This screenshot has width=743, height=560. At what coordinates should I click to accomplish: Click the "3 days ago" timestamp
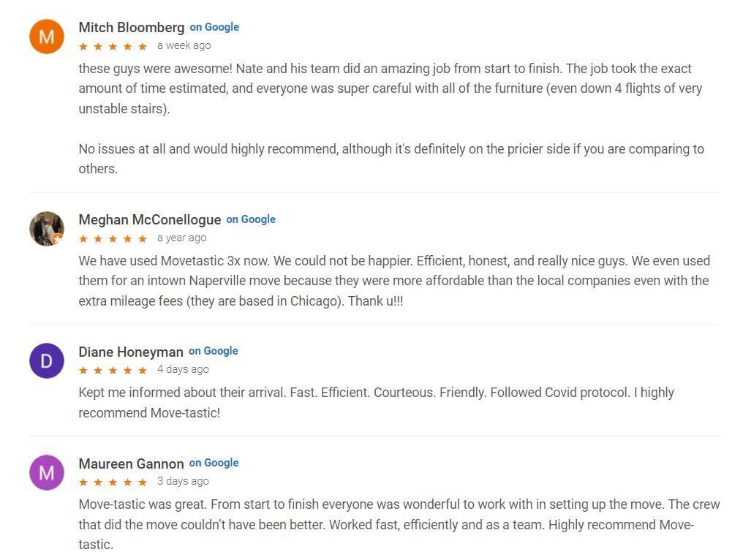[x=183, y=481]
